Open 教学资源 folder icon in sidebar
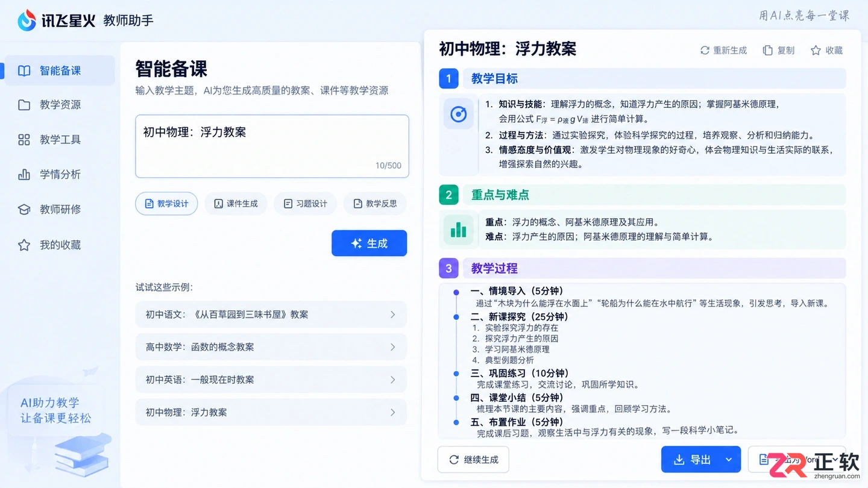 click(24, 105)
